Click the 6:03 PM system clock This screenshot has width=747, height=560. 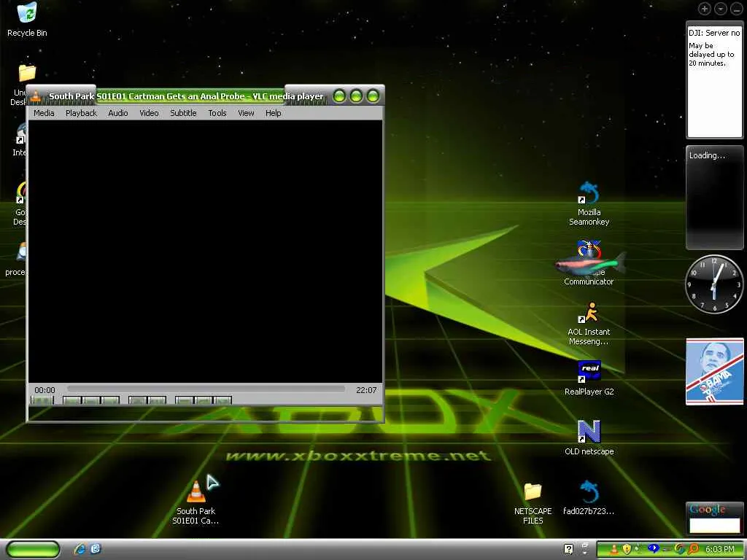719,549
